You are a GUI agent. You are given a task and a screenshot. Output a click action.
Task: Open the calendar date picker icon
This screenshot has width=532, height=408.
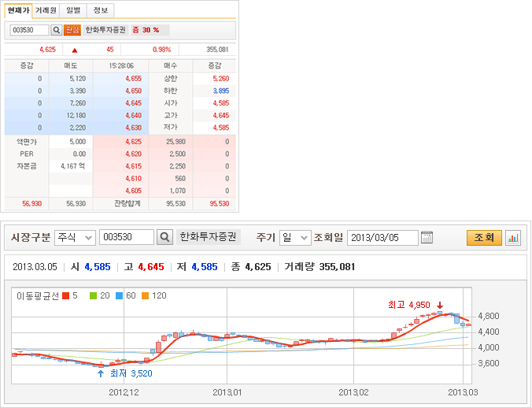point(427,237)
